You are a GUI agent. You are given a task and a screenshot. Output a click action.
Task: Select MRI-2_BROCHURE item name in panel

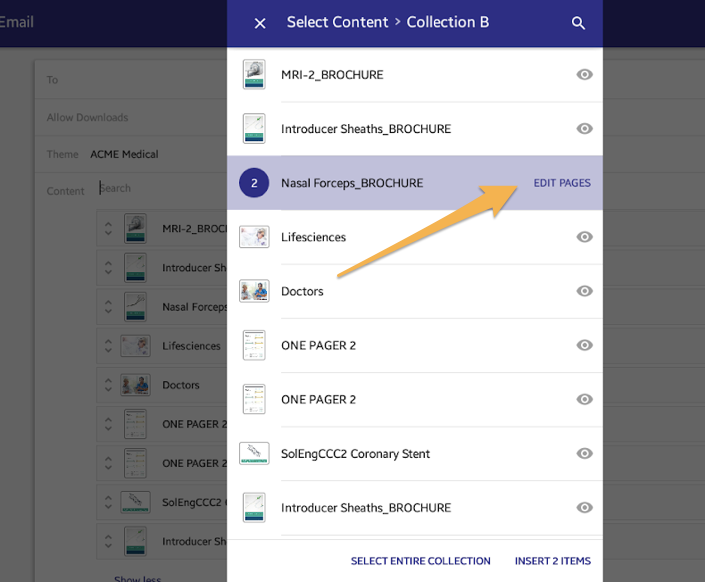332,75
